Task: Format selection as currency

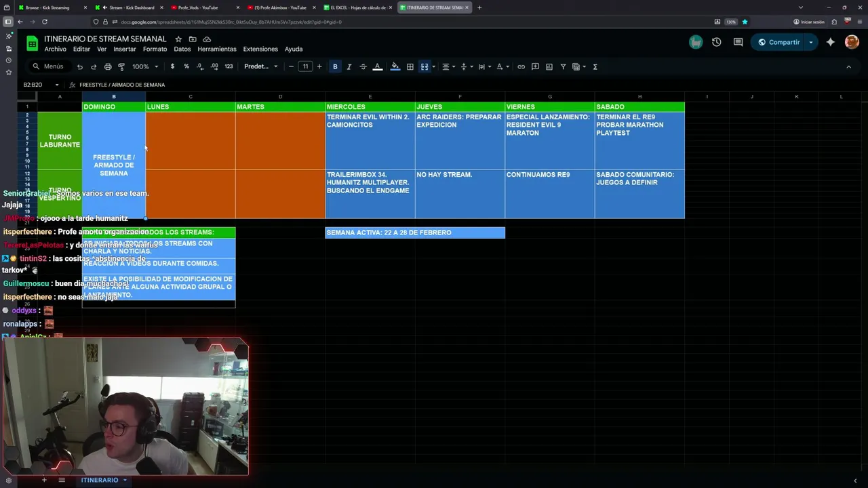Action: [172, 66]
